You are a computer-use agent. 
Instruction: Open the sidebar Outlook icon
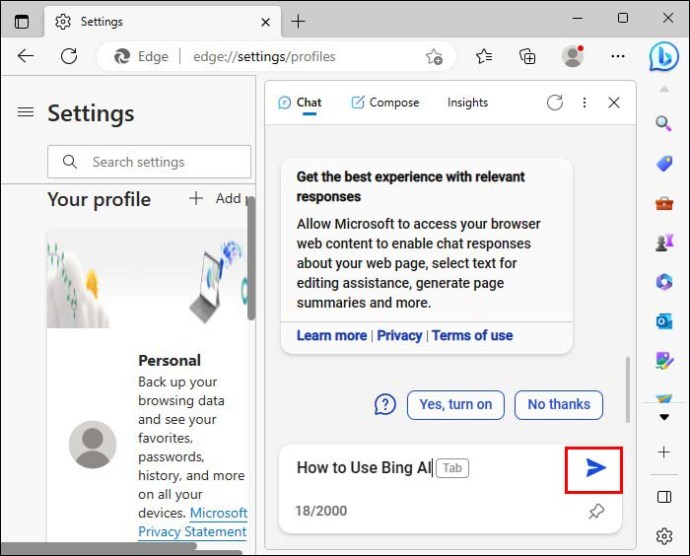click(x=664, y=321)
